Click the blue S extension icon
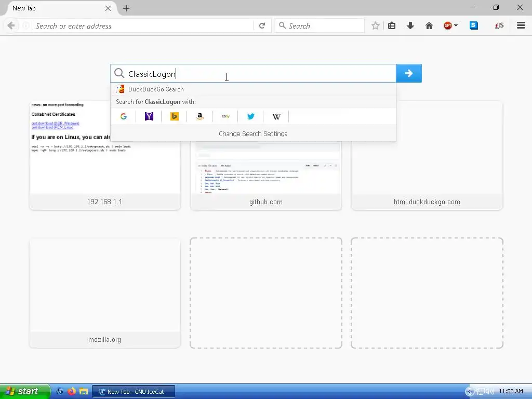The image size is (532, 399). point(474,25)
